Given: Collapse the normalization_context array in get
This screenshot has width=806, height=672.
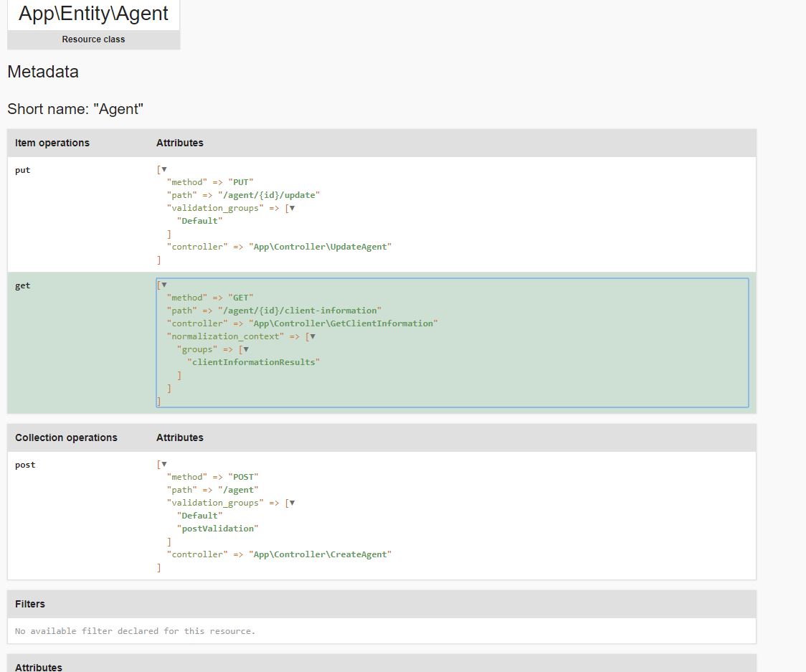Looking at the screenshot, I should click(x=311, y=336).
